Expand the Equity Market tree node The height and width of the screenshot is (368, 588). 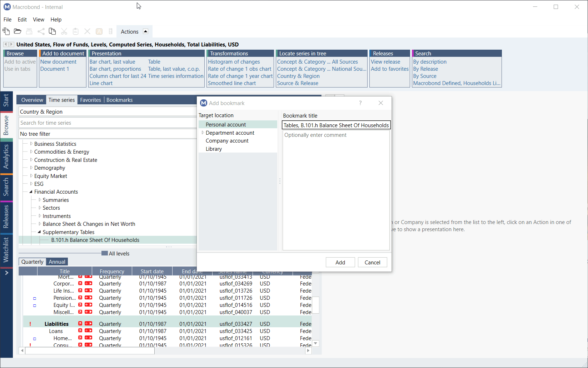point(31,176)
